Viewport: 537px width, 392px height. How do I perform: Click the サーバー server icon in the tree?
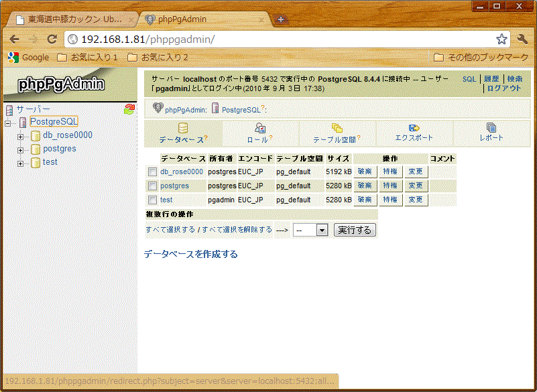click(9, 109)
